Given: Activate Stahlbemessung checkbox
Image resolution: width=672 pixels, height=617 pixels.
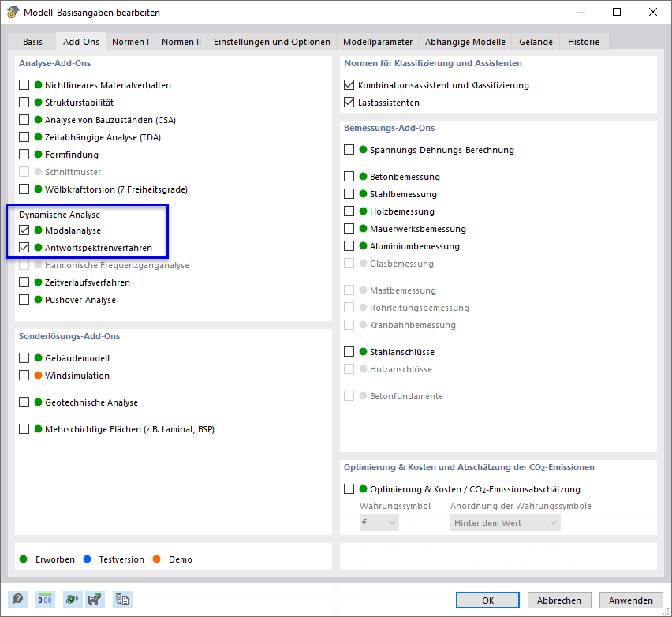Looking at the screenshot, I should [349, 194].
